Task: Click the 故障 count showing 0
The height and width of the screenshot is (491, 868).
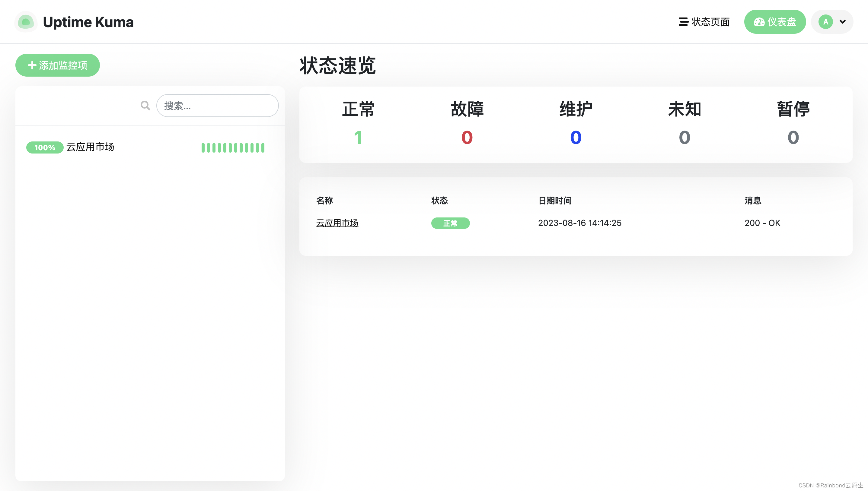Action: tap(467, 137)
